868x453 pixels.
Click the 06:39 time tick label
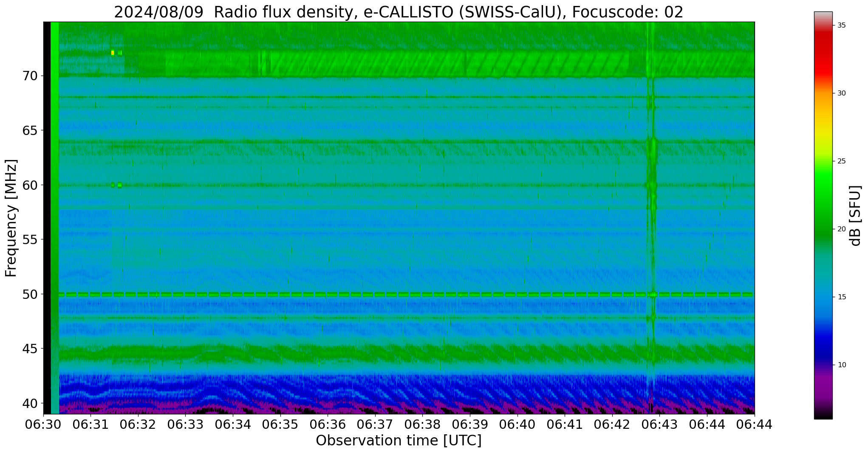point(470,425)
